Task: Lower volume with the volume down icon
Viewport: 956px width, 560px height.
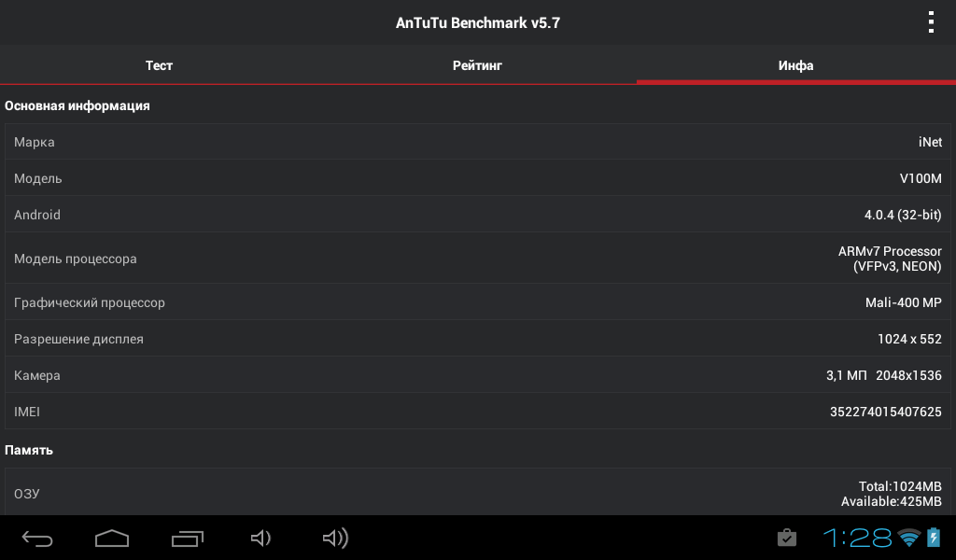Action: pyautogui.click(x=261, y=538)
